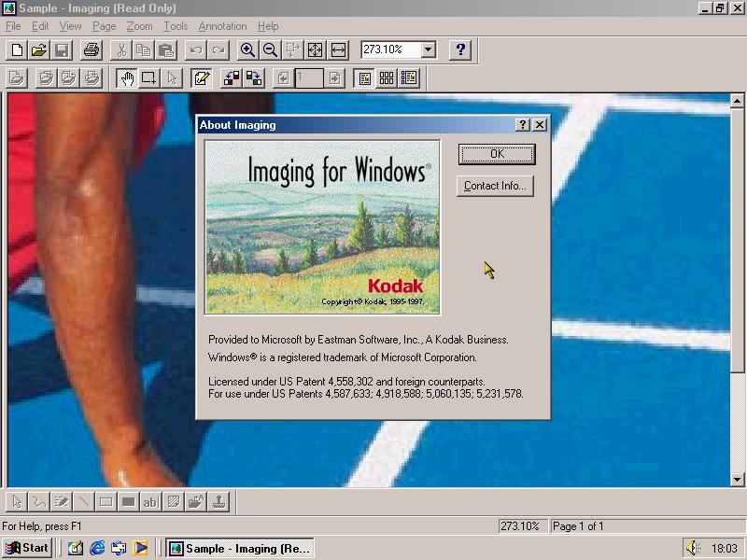This screenshot has height=560, width=747.
Task: Switch to Thumbnail view
Action: point(387,78)
